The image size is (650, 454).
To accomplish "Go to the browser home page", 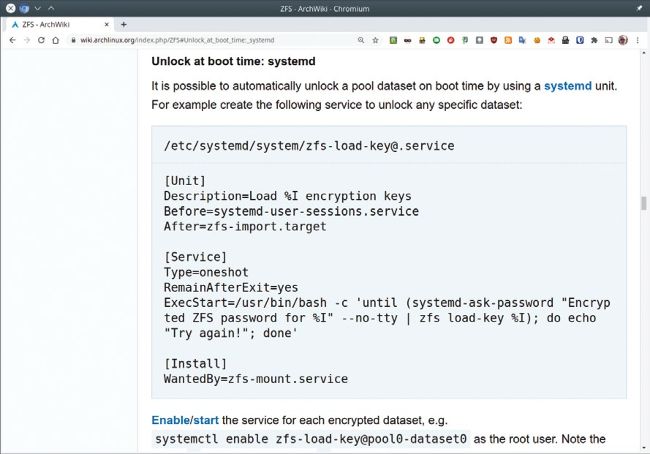I will [x=56, y=40].
